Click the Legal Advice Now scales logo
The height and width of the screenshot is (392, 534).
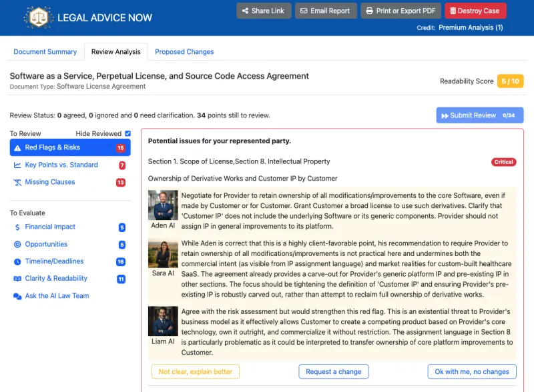[39, 17]
